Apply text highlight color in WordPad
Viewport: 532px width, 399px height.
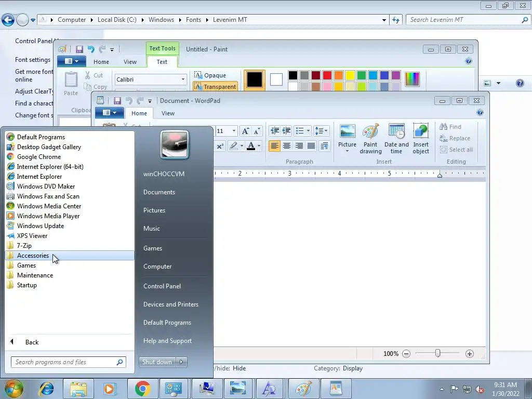233,146
